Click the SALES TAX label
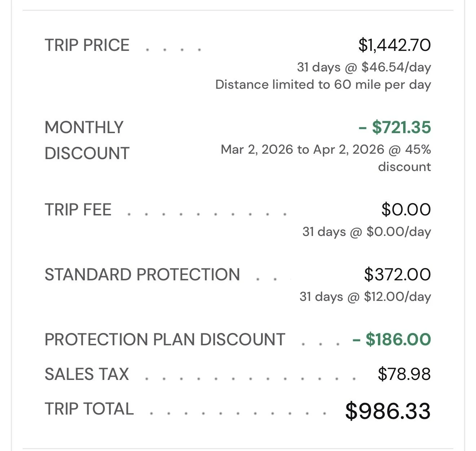 [87, 374]
